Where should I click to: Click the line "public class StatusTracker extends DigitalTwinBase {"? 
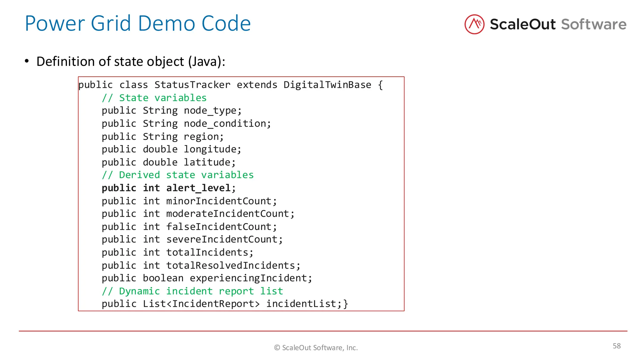(x=231, y=85)
